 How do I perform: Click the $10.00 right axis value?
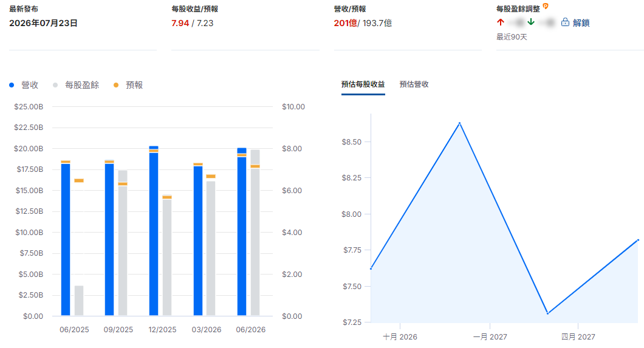293,107
